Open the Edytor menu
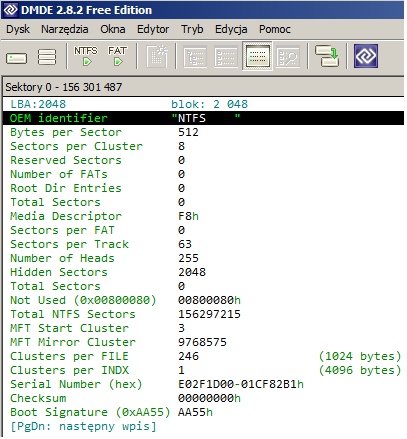 pos(153,29)
